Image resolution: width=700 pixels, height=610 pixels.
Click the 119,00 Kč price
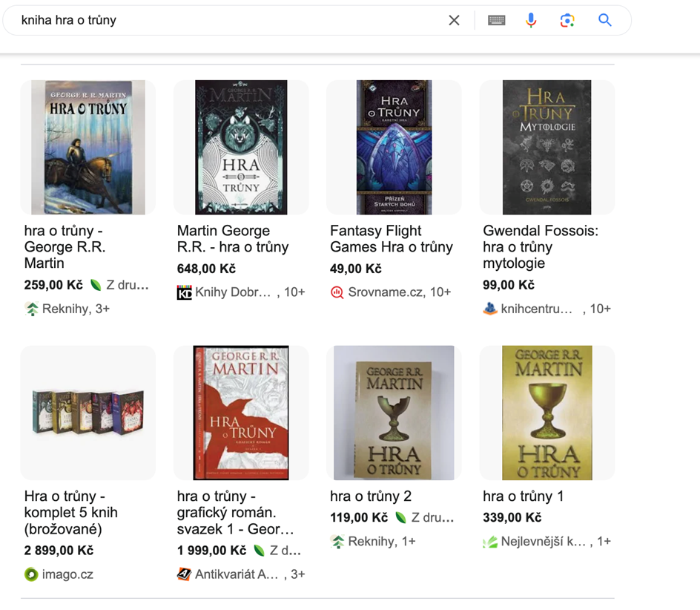359,517
